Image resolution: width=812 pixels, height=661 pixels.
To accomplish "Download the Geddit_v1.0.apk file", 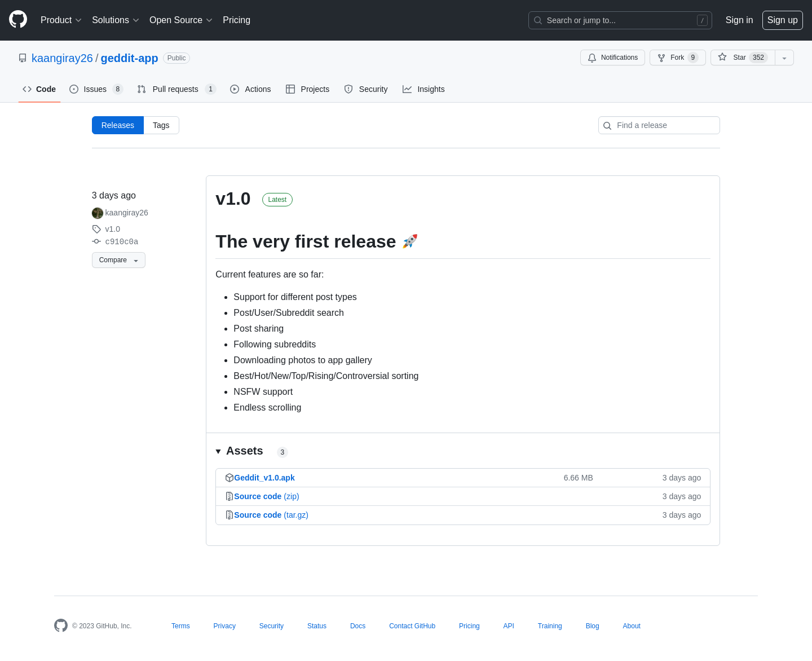I will [x=264, y=478].
